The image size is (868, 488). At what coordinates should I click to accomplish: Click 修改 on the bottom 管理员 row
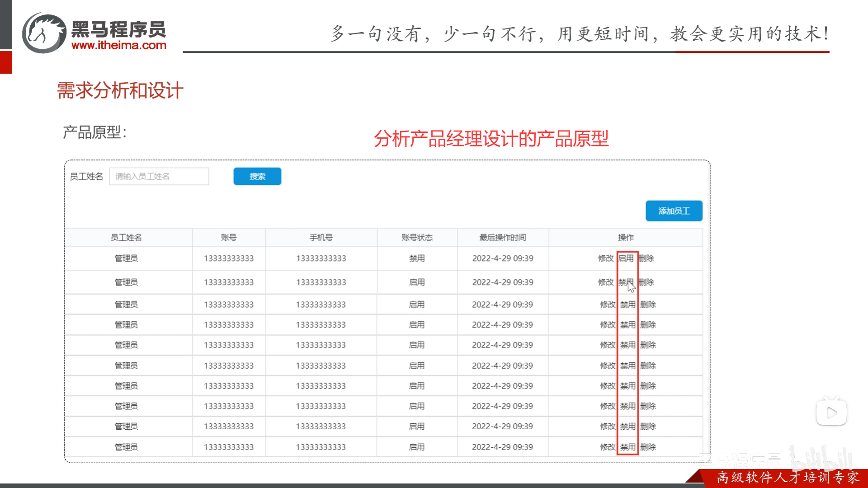(607, 446)
